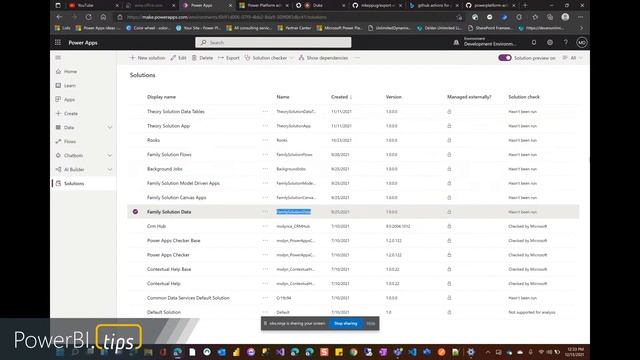Click Stop sharing in the sharing bar
640x360 pixels.
pyautogui.click(x=346, y=323)
